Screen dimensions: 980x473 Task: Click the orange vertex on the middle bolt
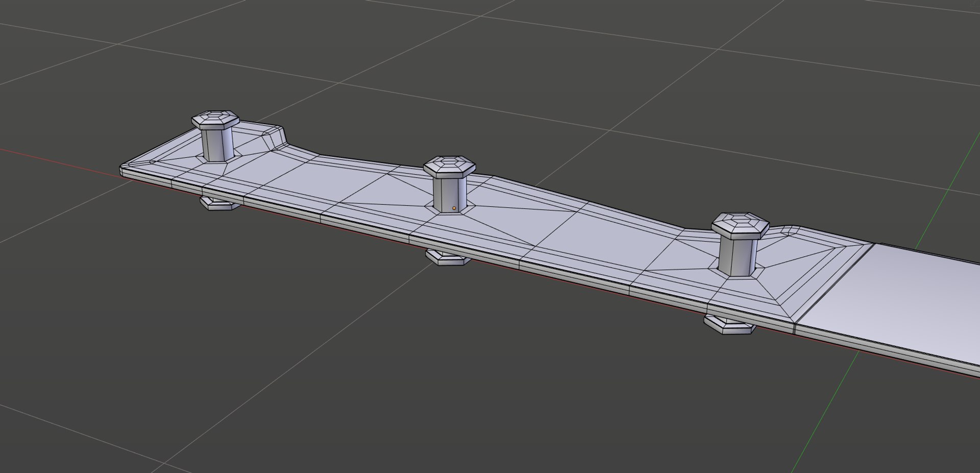[454, 208]
